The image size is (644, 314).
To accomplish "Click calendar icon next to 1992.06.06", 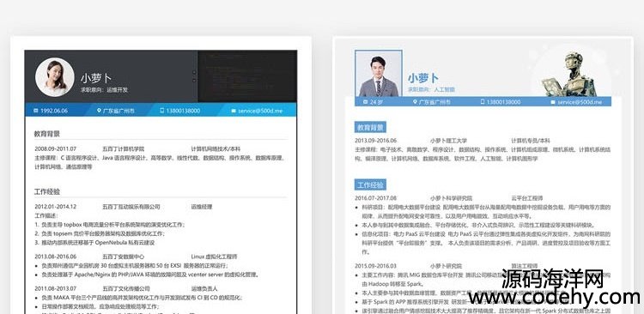I will (36, 111).
